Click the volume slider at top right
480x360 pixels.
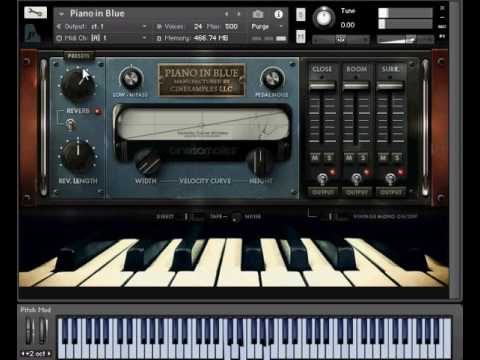tap(405, 40)
